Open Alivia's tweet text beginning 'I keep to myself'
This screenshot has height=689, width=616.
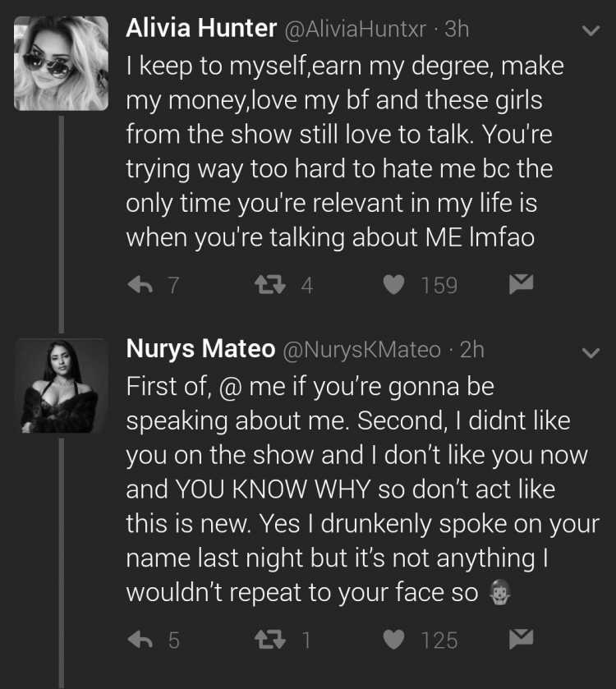[x=345, y=152]
